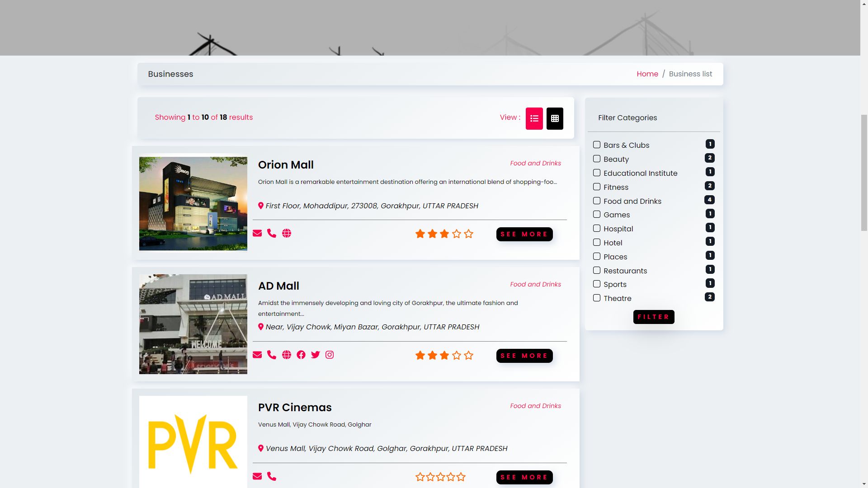868x488 pixels.
Task: Go to Home breadcrumb link
Action: point(647,74)
